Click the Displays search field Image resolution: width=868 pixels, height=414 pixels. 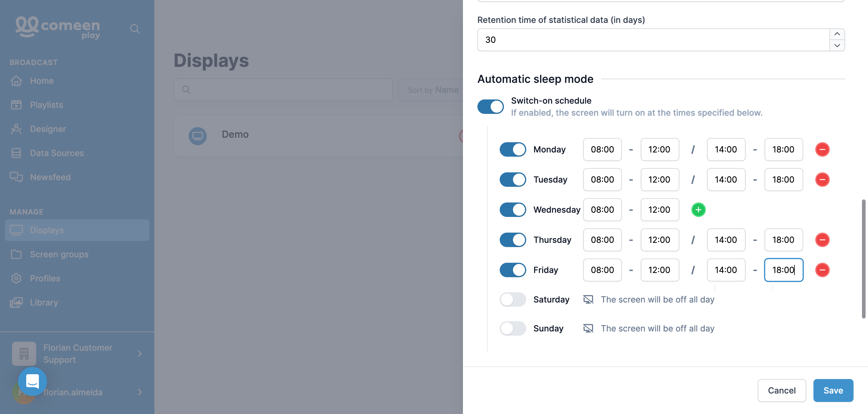pyautogui.click(x=283, y=89)
